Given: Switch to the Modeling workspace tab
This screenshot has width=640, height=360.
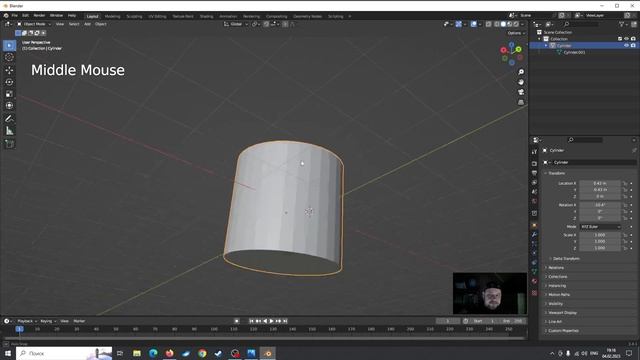Looking at the screenshot, I should coord(112,16).
